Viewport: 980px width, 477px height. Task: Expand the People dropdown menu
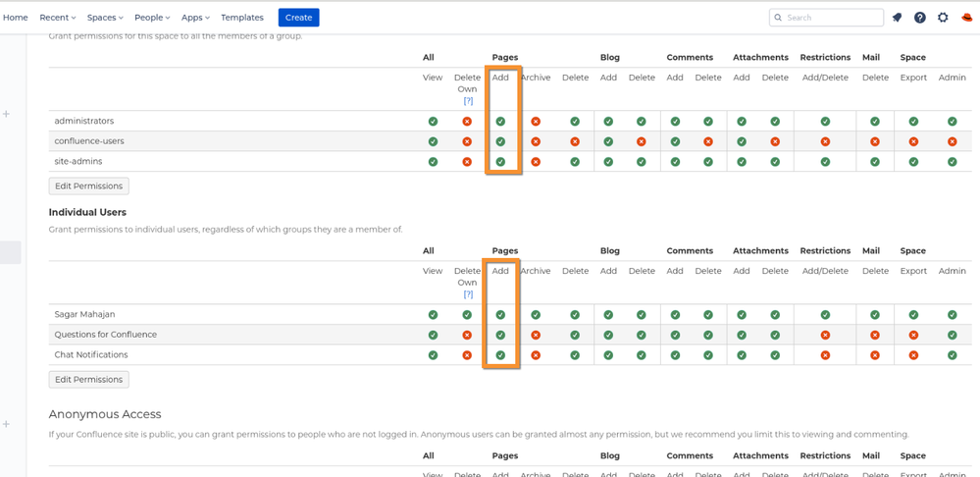click(x=152, y=18)
